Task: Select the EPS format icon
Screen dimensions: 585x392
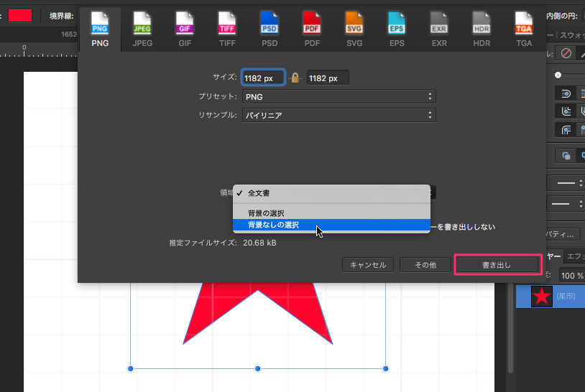Action: [x=397, y=29]
